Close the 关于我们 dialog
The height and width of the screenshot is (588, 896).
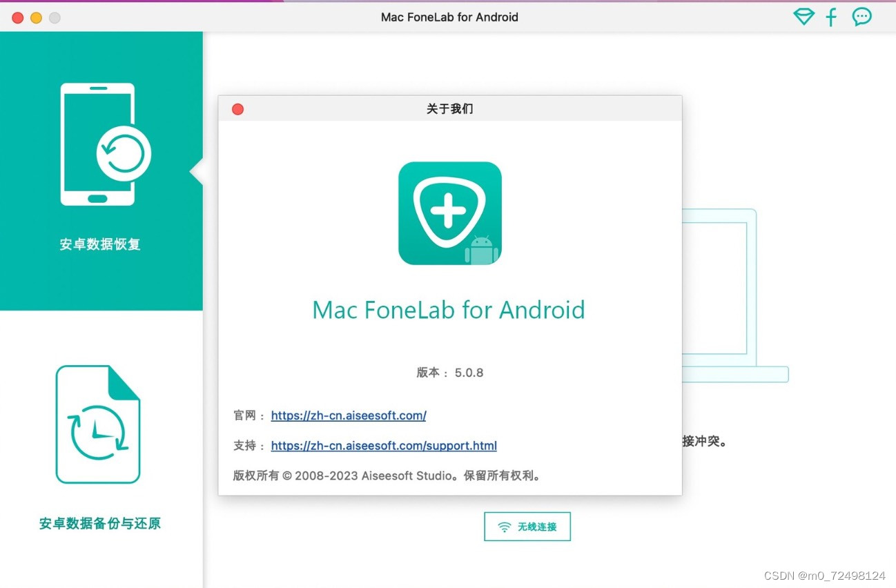(237, 109)
